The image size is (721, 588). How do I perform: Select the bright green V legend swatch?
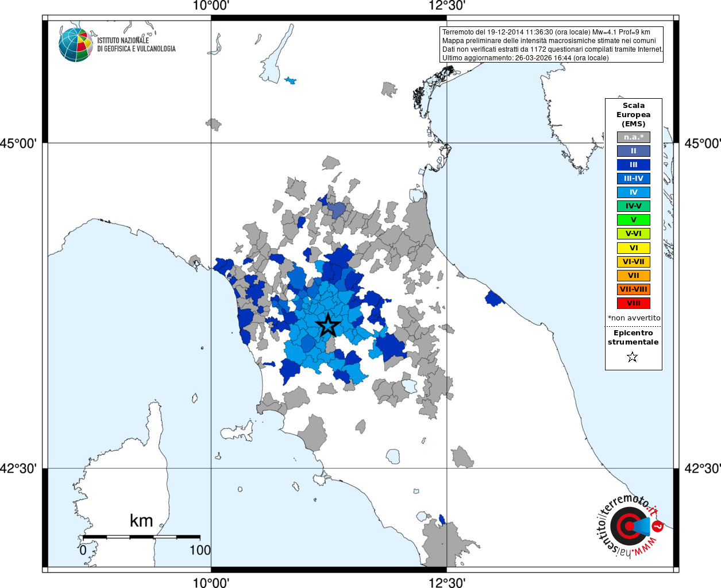(x=634, y=220)
